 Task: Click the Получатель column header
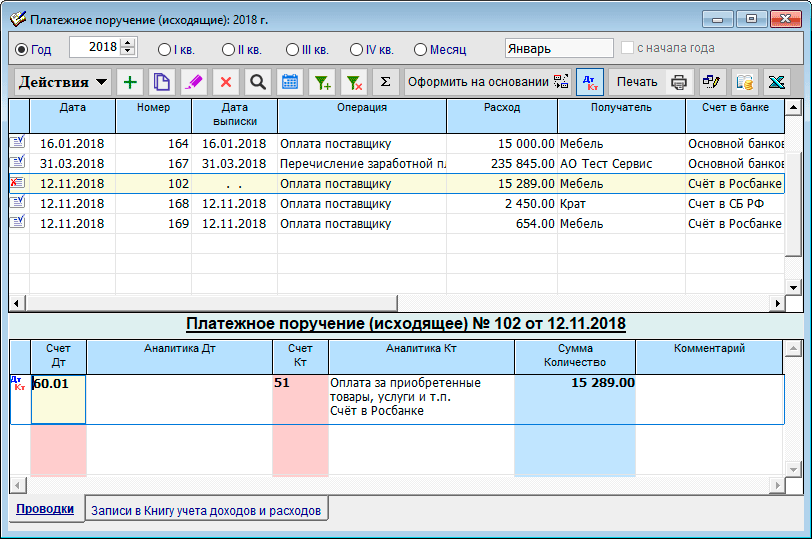point(621,115)
